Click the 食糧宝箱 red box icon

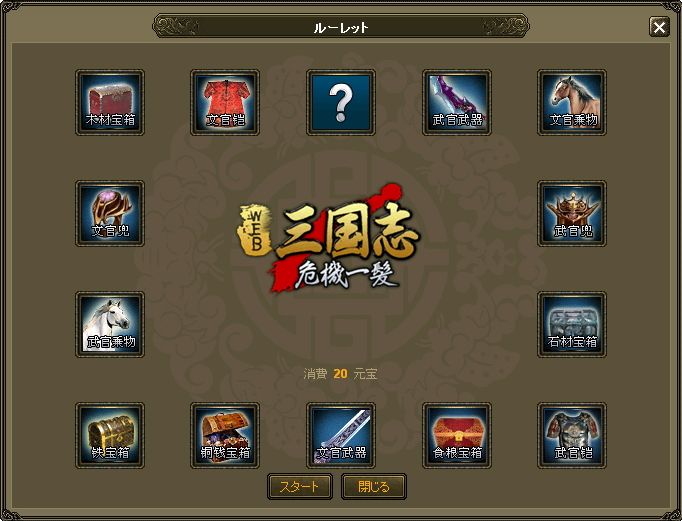[457, 435]
